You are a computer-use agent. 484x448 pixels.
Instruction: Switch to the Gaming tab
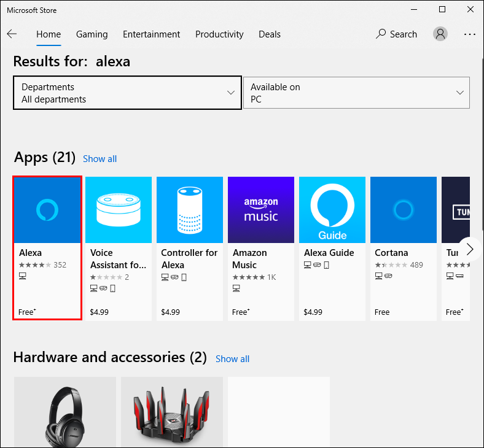tap(92, 34)
